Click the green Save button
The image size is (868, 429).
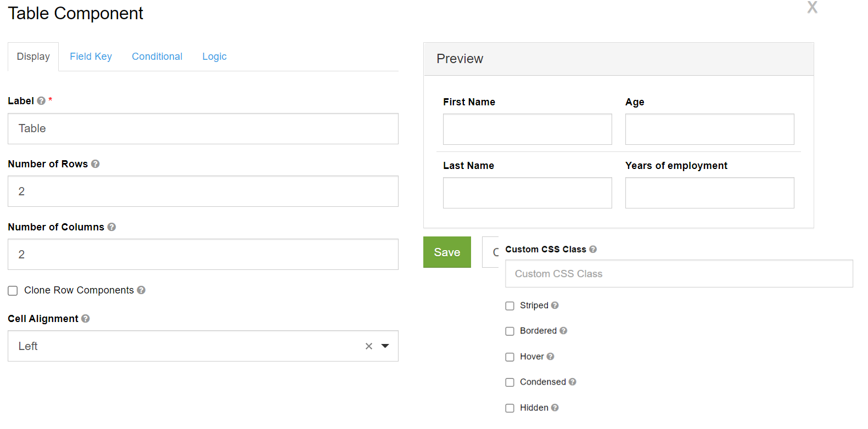coord(447,252)
